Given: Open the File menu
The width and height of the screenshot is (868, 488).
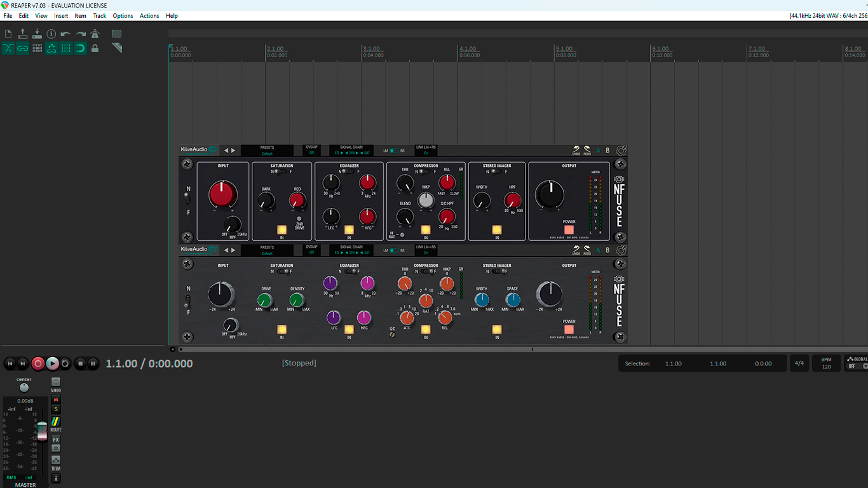Looking at the screenshot, I should click(8, 16).
